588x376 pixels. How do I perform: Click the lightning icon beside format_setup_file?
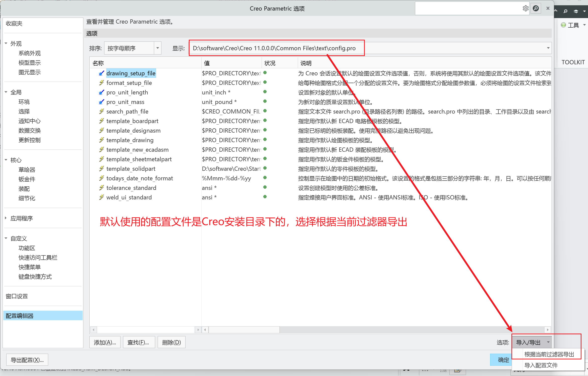[x=101, y=83]
